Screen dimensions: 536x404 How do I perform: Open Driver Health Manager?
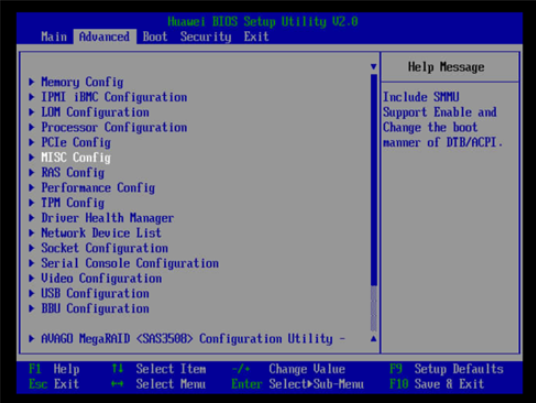pyautogui.click(x=107, y=218)
